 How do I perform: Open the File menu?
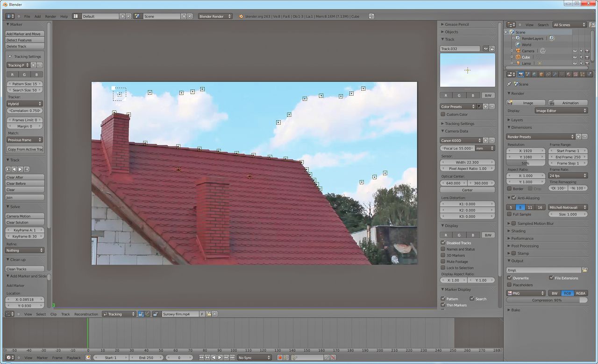pos(27,16)
